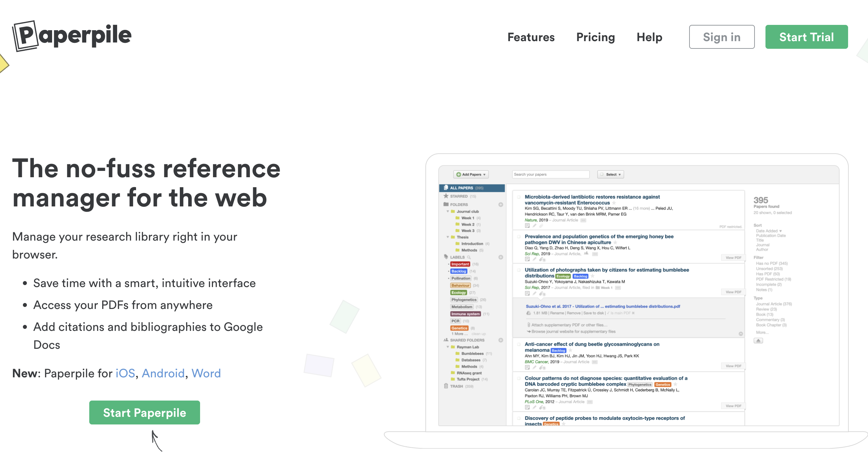Collapse the Journal club folder
Screen dimensions: 868x452
coord(448,212)
